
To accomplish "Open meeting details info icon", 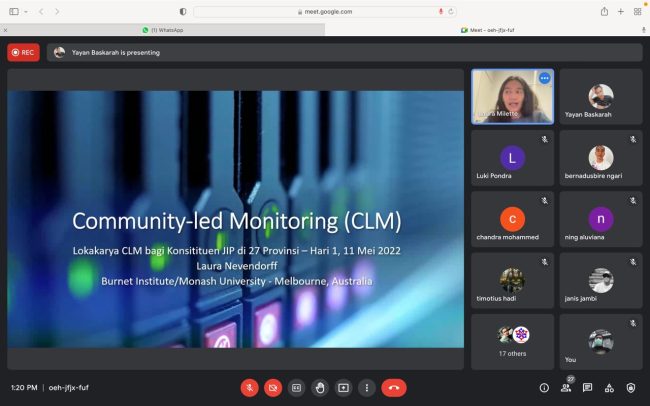I will (x=544, y=387).
